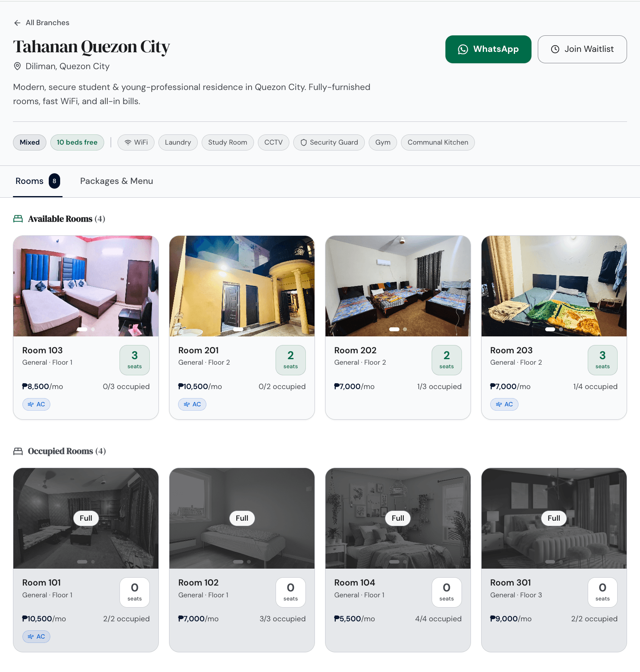640x672 pixels.
Task: Open Room 202 photo
Action: coord(398,286)
